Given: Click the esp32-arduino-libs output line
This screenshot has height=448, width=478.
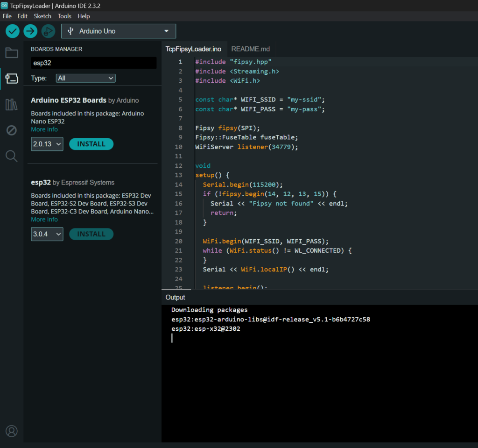Looking at the screenshot, I should pos(270,320).
